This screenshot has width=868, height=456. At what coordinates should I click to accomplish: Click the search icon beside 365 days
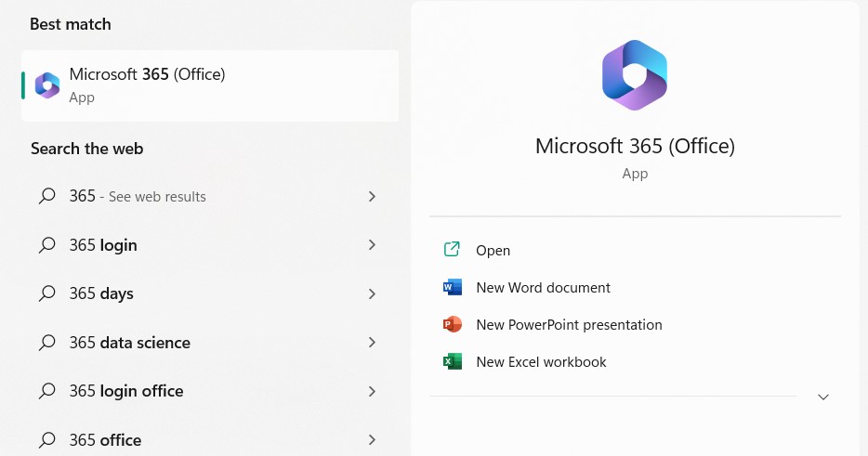47,293
